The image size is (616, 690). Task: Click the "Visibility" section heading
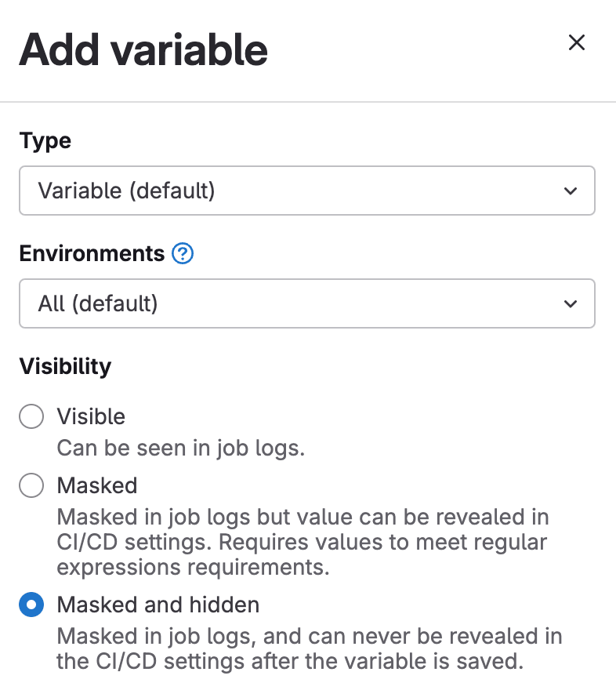click(x=65, y=366)
